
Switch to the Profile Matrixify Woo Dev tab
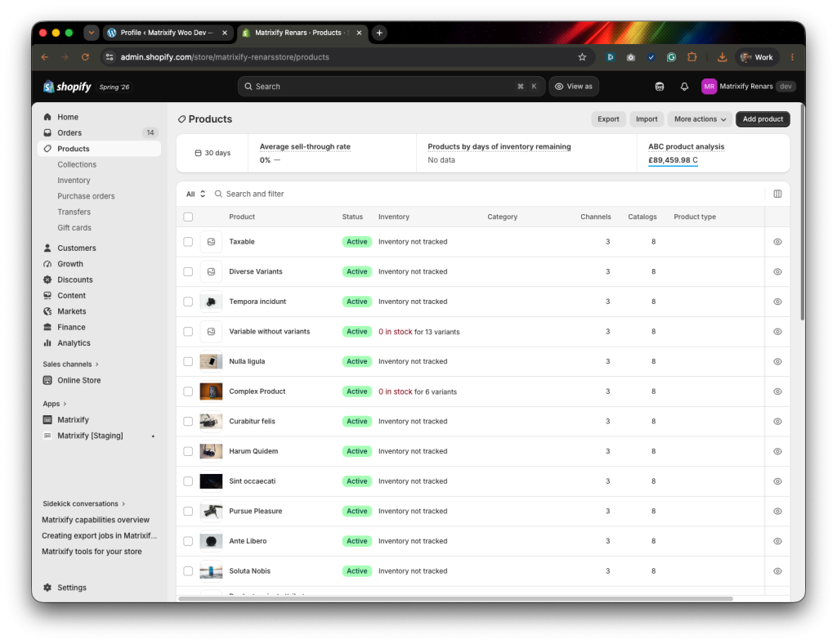coord(168,33)
